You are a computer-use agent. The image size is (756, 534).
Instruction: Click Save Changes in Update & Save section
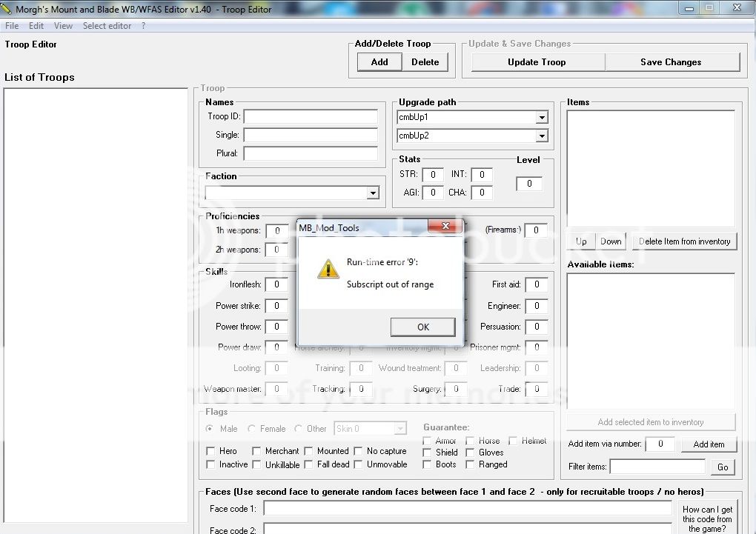point(671,61)
